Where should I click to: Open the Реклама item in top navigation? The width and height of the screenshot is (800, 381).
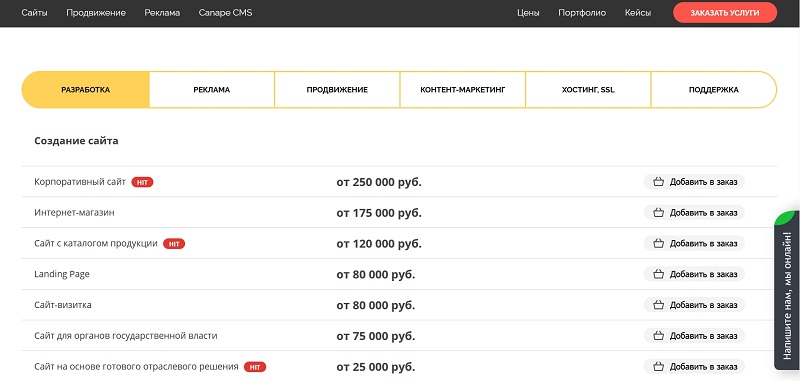coord(162,13)
